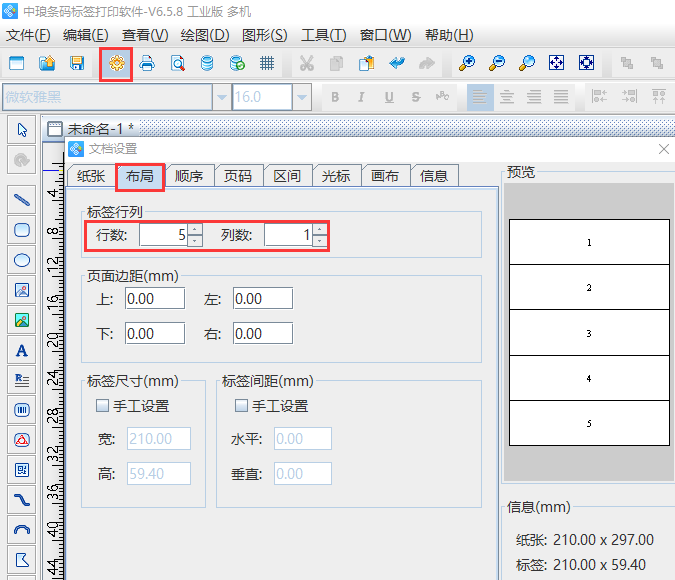Image resolution: width=675 pixels, height=580 pixels.
Task: Click the zoom in magnifier icon
Action: coord(466,63)
